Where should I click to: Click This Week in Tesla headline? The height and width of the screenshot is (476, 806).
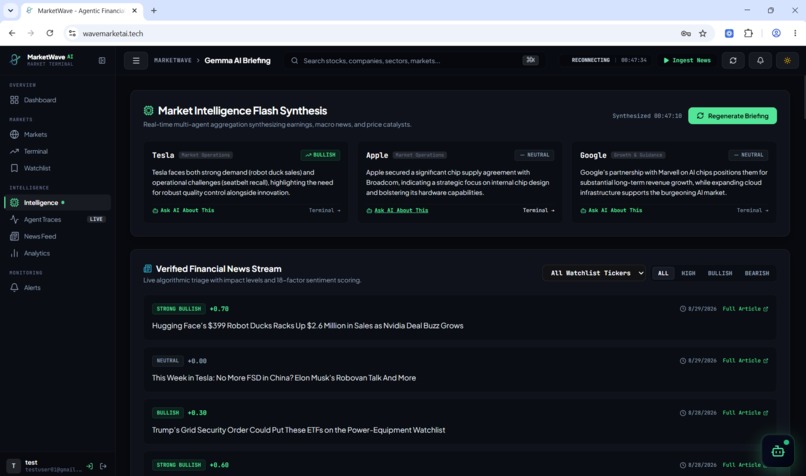(x=284, y=378)
